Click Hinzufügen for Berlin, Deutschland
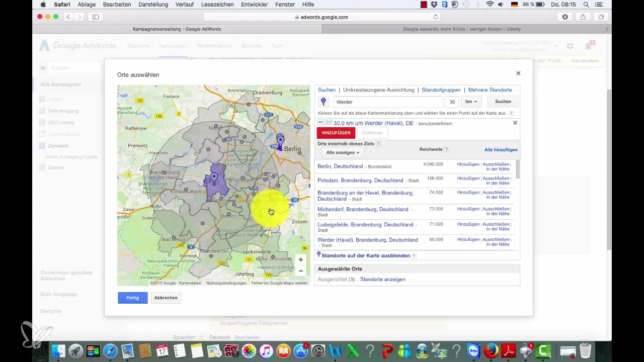This screenshot has height=362, width=644. (x=468, y=164)
